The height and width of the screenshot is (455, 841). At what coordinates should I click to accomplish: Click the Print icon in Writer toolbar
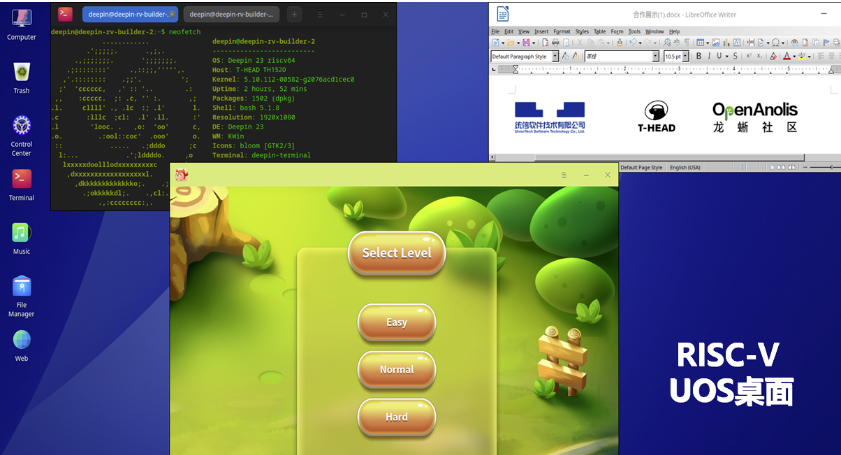[556, 42]
